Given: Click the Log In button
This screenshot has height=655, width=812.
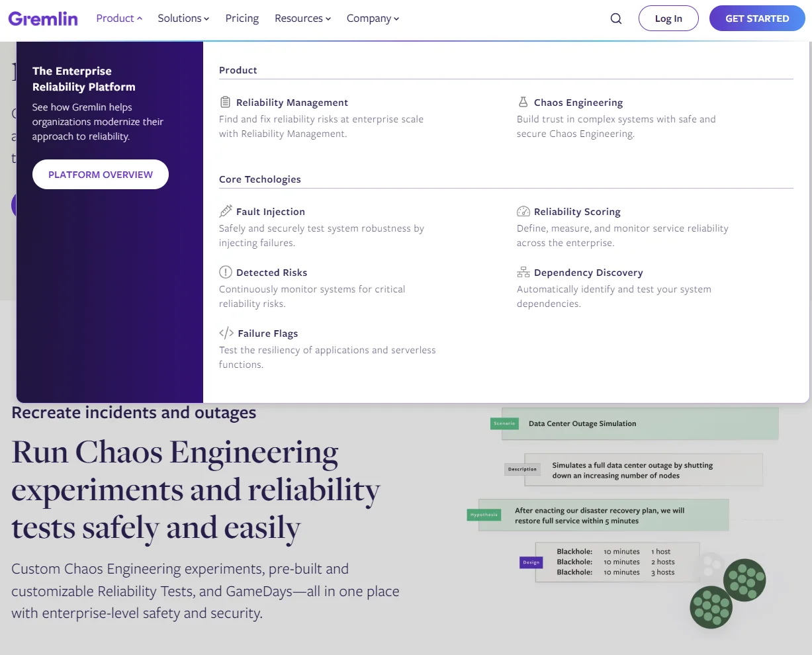Looking at the screenshot, I should coord(668,19).
